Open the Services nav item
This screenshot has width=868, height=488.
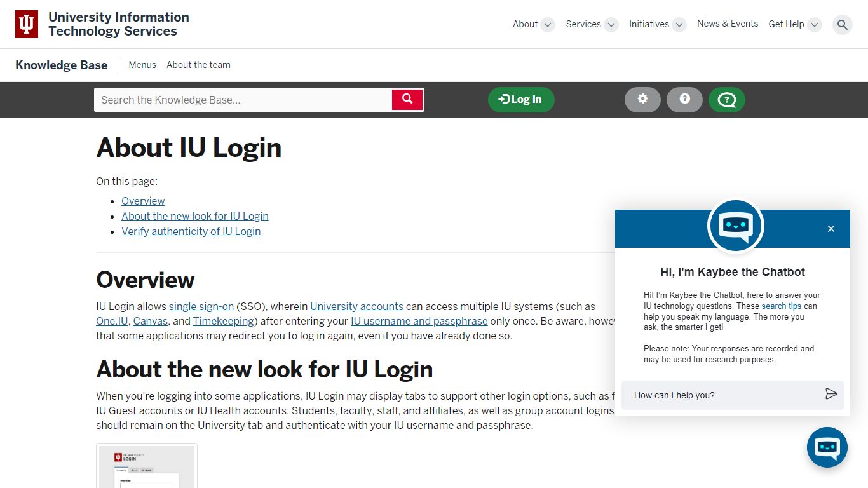583,24
